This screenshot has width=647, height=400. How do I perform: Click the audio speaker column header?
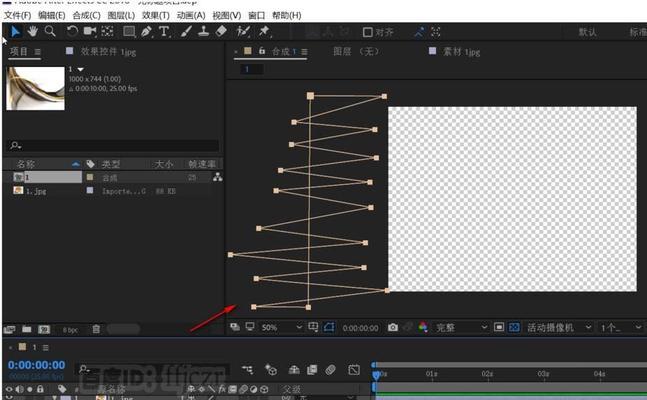point(19,389)
